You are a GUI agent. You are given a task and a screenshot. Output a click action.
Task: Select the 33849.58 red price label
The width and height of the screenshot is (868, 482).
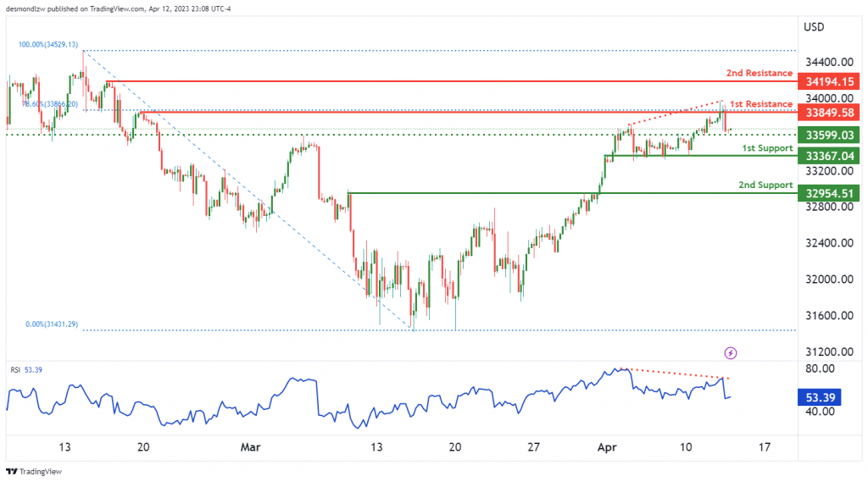click(829, 113)
